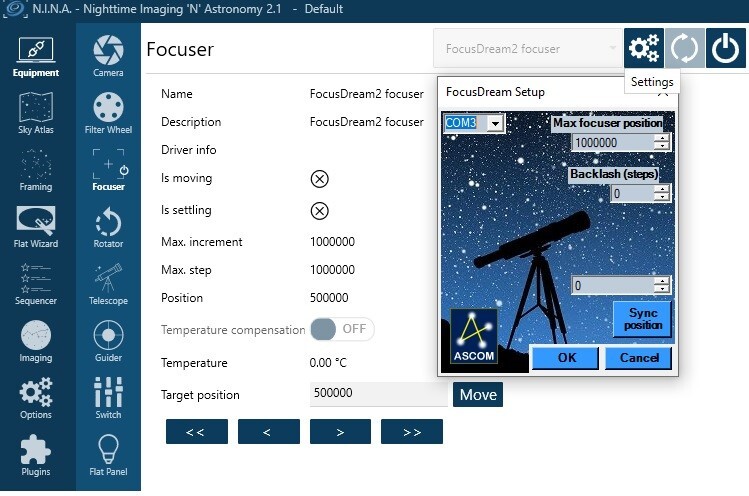Open the Imaging section
The height and width of the screenshot is (496, 749).
coord(36,341)
